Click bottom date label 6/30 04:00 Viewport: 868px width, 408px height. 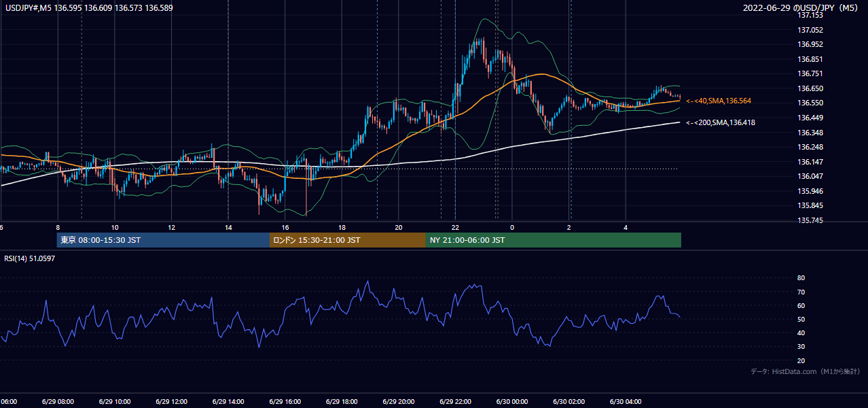click(x=626, y=402)
